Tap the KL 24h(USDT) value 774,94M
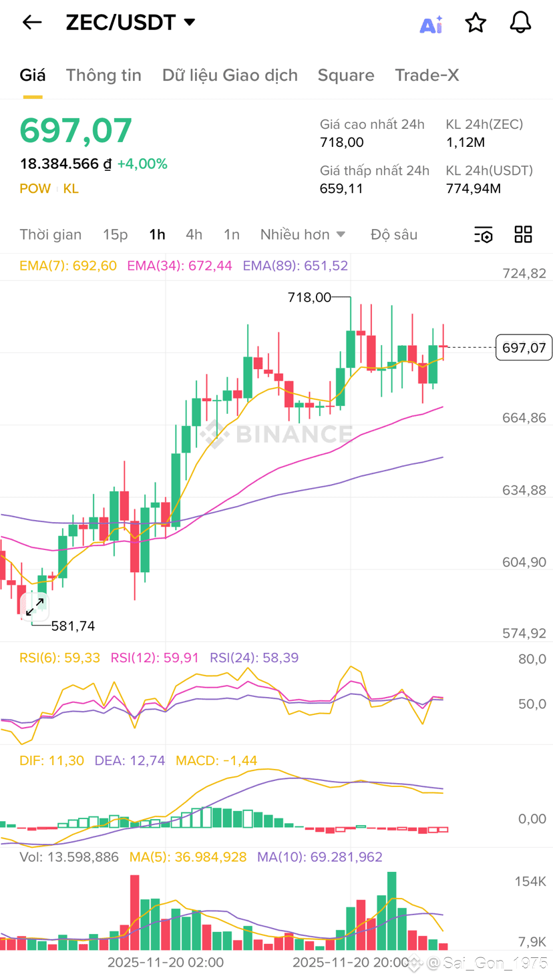The width and height of the screenshot is (553, 980). [x=474, y=188]
